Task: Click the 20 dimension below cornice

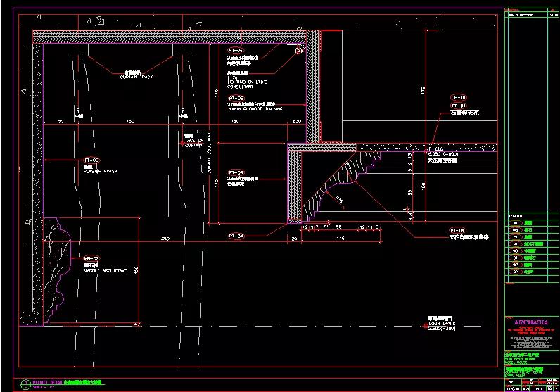Action: point(294,239)
